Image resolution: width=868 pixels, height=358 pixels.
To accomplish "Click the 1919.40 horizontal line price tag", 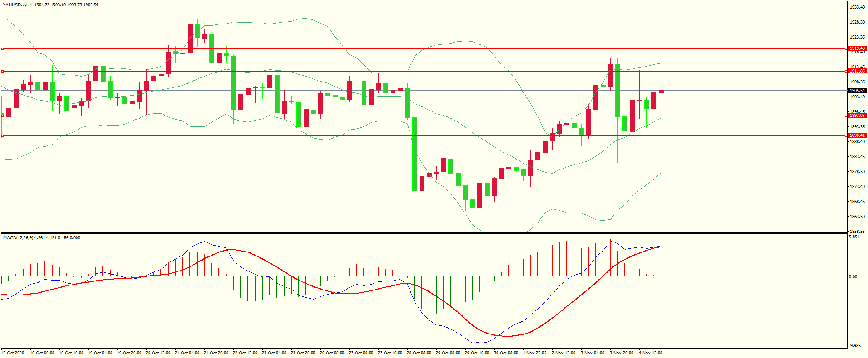I will pyautogui.click(x=857, y=48).
